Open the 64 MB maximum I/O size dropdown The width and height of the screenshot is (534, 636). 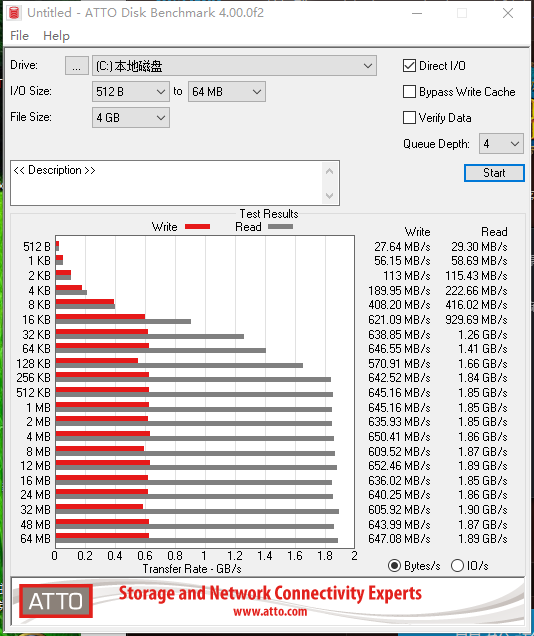tap(227, 92)
